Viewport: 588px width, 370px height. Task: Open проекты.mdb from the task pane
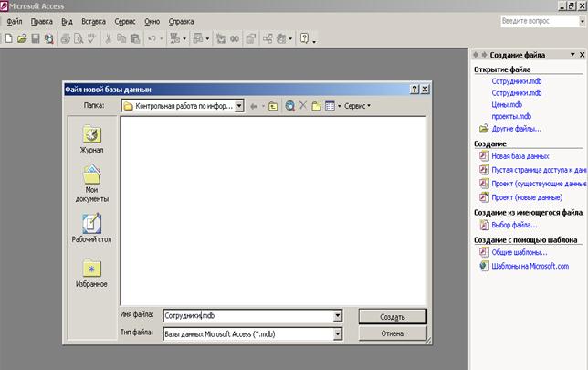click(x=511, y=116)
